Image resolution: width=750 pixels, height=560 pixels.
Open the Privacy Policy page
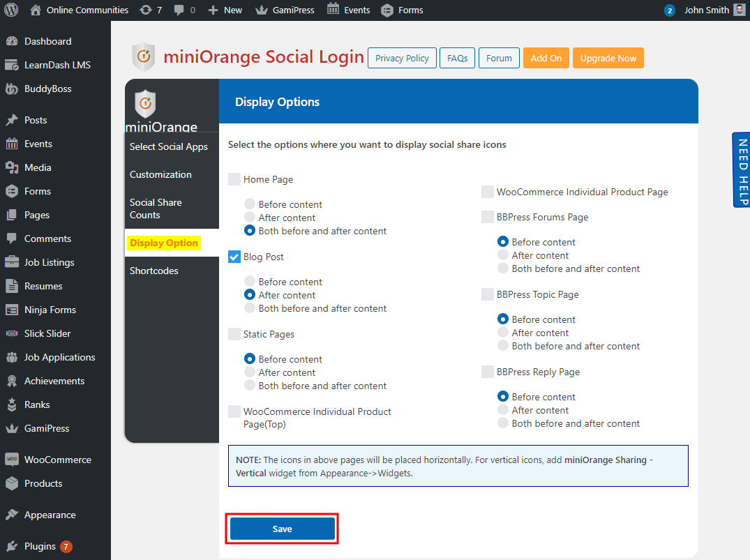click(x=402, y=58)
